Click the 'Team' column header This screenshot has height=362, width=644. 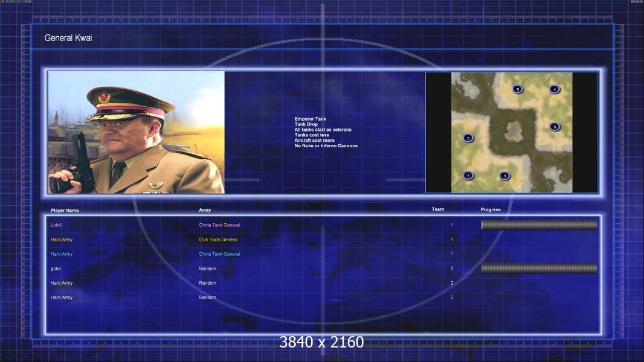[438, 209]
